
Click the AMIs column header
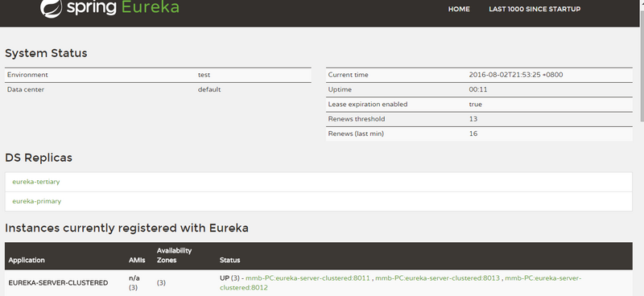[x=137, y=260]
